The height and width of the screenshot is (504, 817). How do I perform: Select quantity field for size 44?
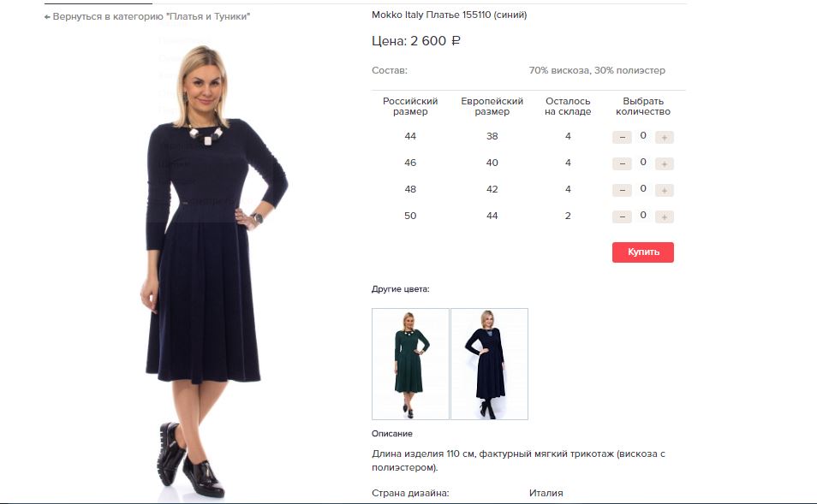coord(643,136)
